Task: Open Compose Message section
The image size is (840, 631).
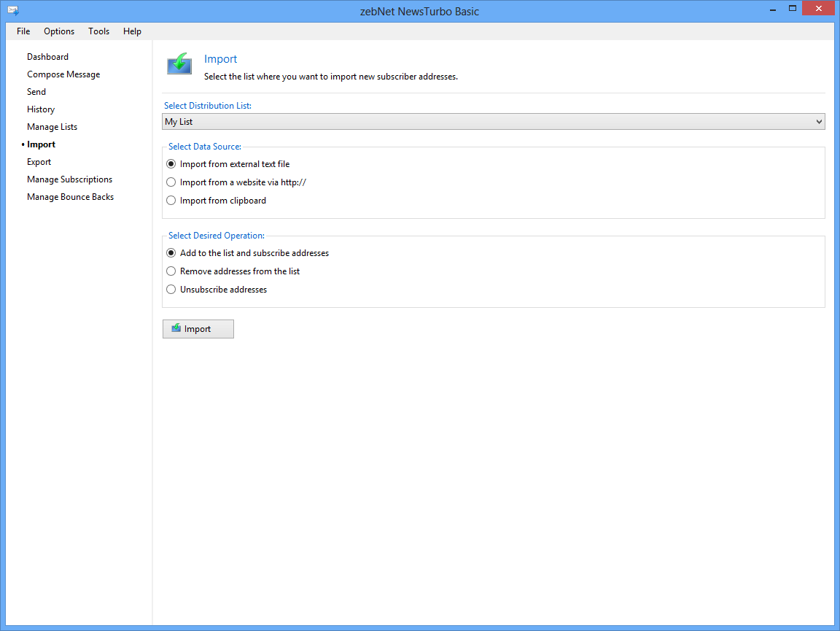Action: click(x=63, y=74)
